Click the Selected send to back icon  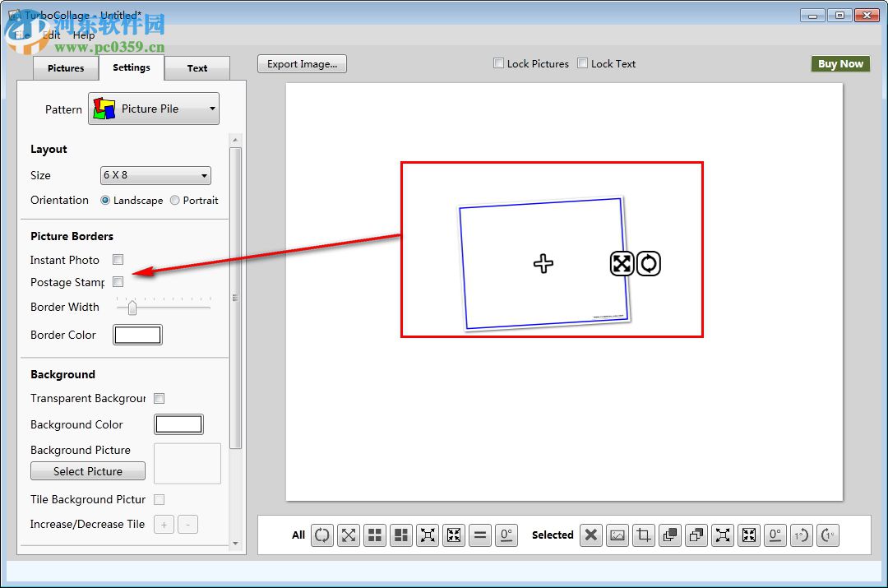pos(696,535)
